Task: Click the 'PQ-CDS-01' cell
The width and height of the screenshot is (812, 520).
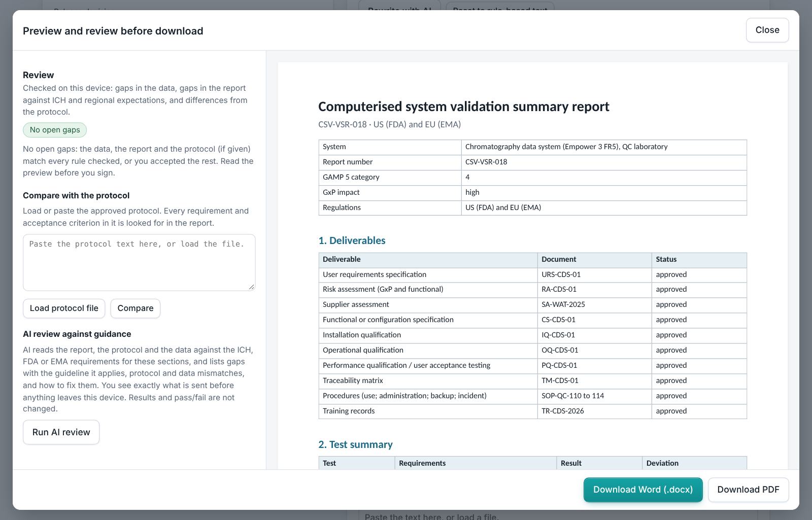Action: point(594,365)
